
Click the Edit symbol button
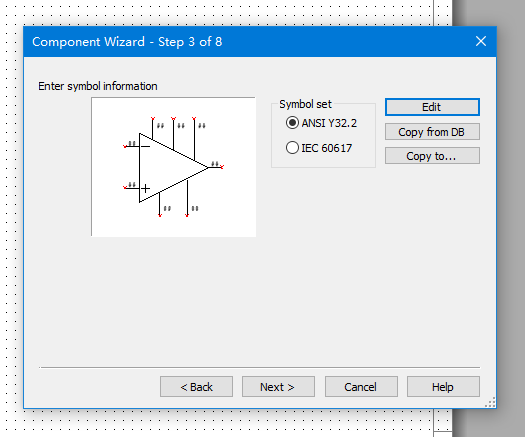432,107
